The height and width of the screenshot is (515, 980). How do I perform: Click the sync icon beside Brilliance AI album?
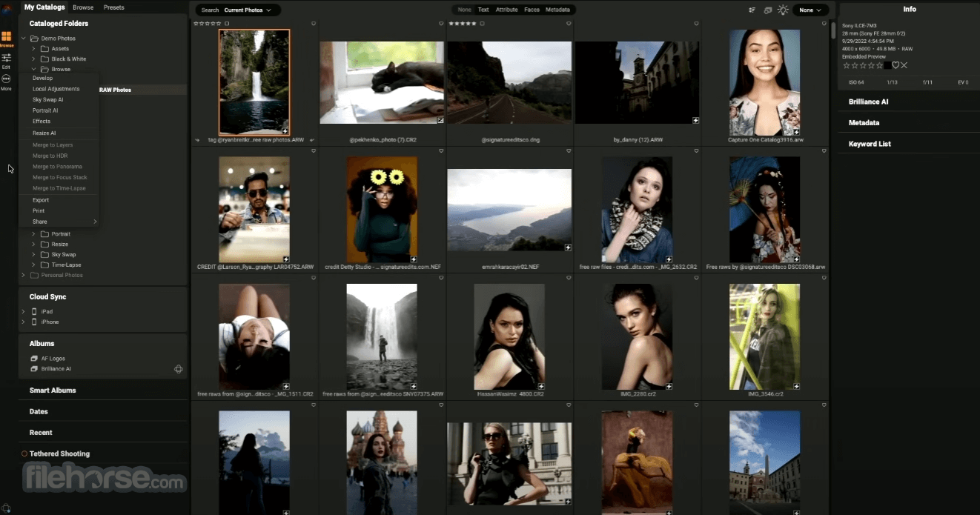[178, 369]
